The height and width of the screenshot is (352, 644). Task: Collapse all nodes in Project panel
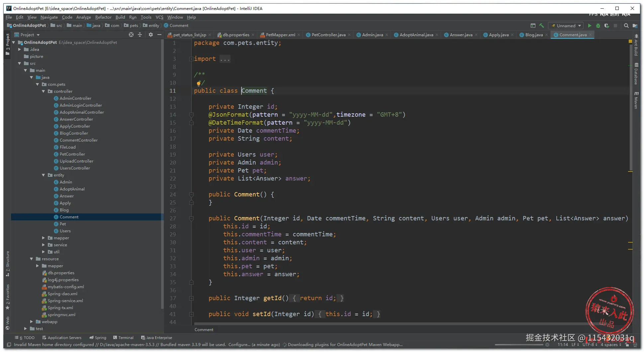click(140, 35)
